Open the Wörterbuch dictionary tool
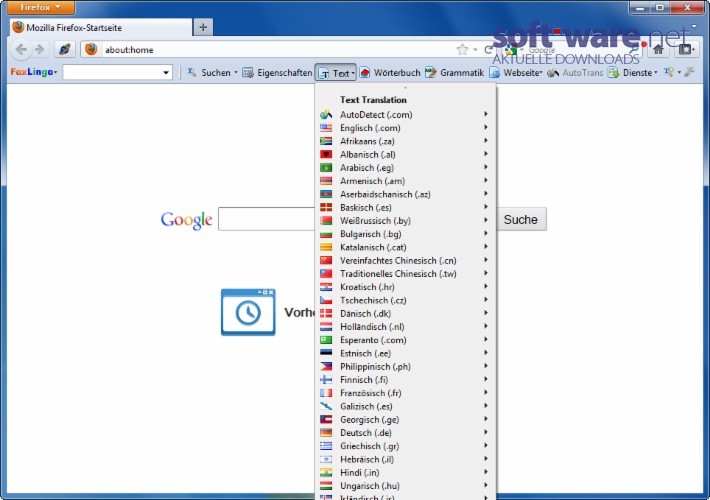Viewport: 710px width, 500px height. click(x=390, y=72)
